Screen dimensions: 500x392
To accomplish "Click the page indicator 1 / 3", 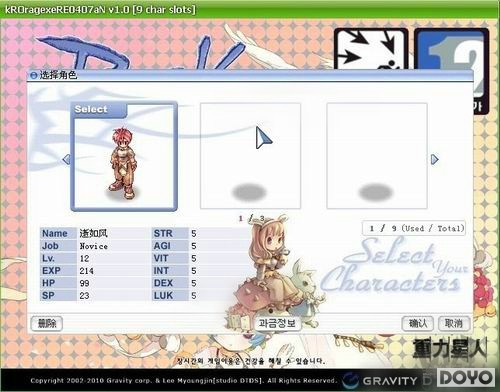I will coord(252,219).
